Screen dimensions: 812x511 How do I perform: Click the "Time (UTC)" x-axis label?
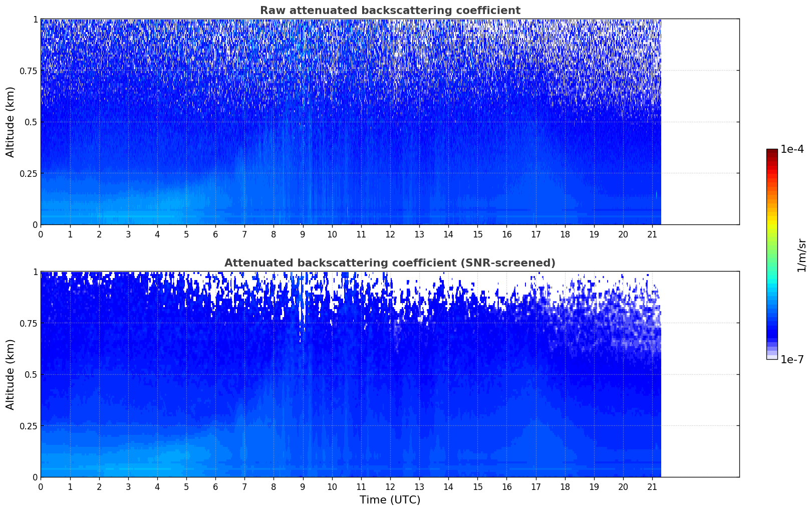tap(390, 500)
